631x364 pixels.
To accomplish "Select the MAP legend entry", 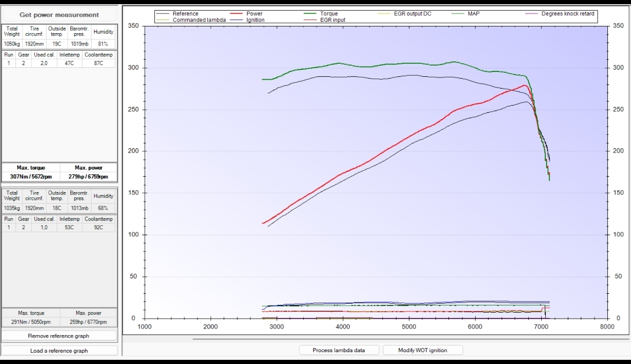I will click(x=473, y=14).
